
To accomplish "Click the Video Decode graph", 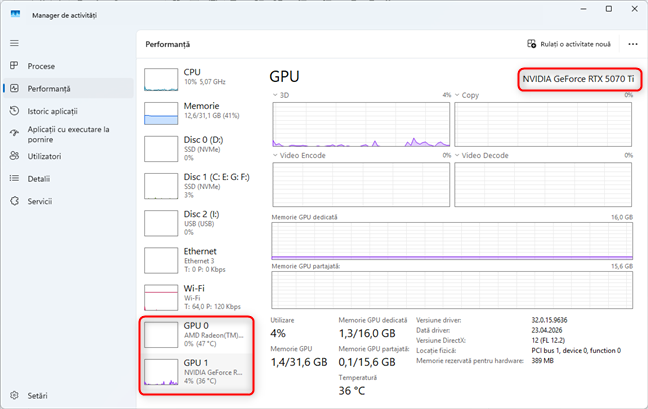I will 543,184.
